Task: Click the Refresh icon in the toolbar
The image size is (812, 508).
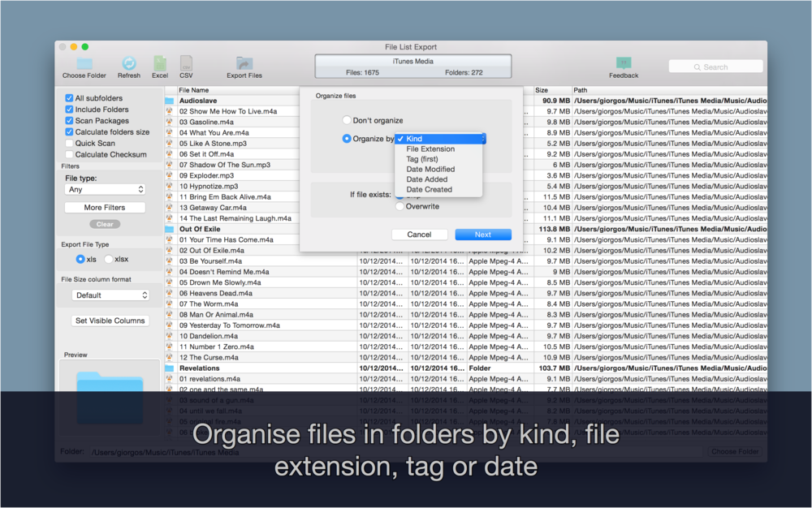Action: 129,63
